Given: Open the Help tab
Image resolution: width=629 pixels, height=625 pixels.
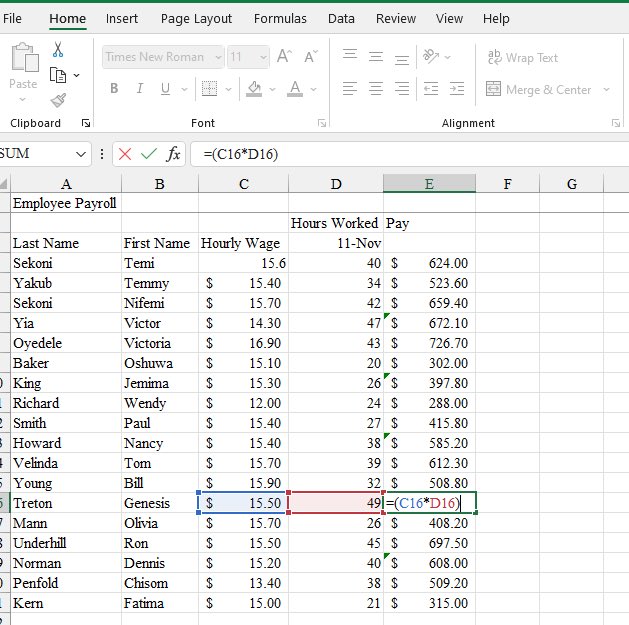Looking at the screenshot, I should click(496, 18).
